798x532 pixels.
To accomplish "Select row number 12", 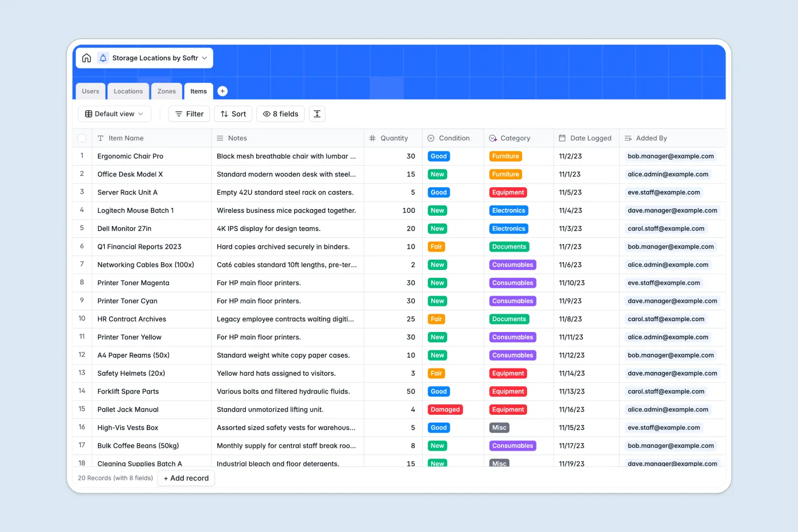I will tap(82, 355).
